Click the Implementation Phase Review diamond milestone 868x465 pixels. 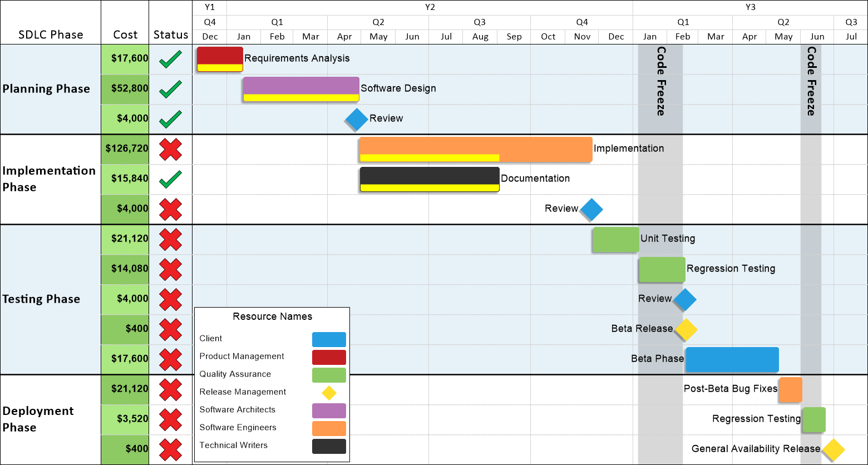[591, 210]
